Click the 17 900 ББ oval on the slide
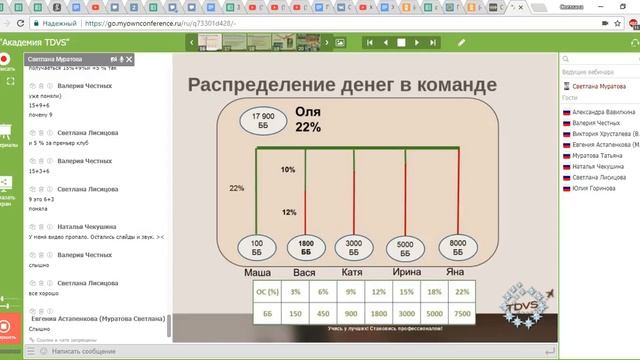The image size is (640, 360). point(263,121)
